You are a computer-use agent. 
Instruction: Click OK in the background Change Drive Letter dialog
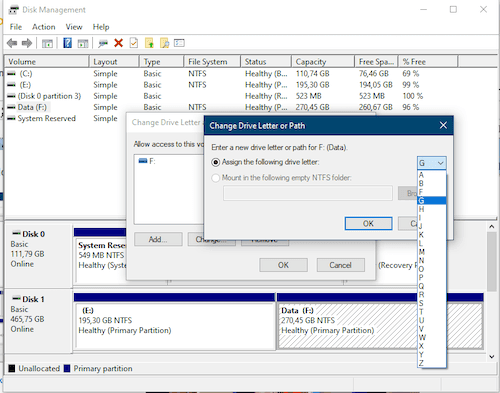point(283,265)
